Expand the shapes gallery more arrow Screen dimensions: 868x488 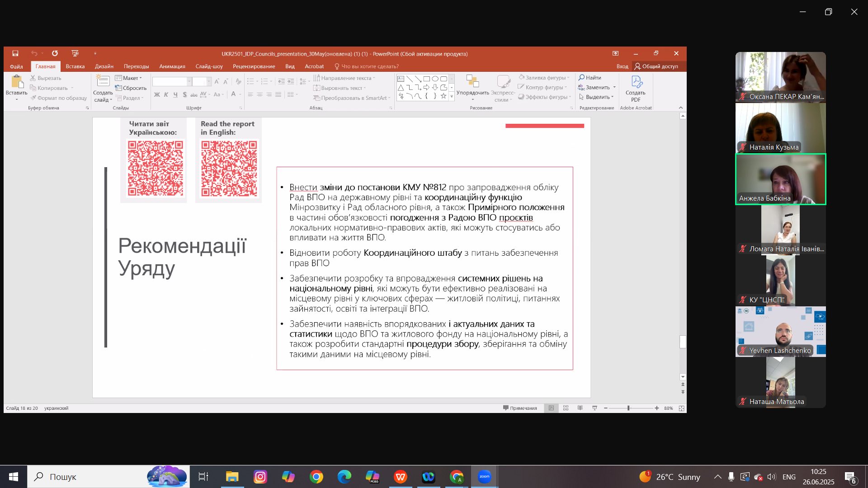click(451, 96)
